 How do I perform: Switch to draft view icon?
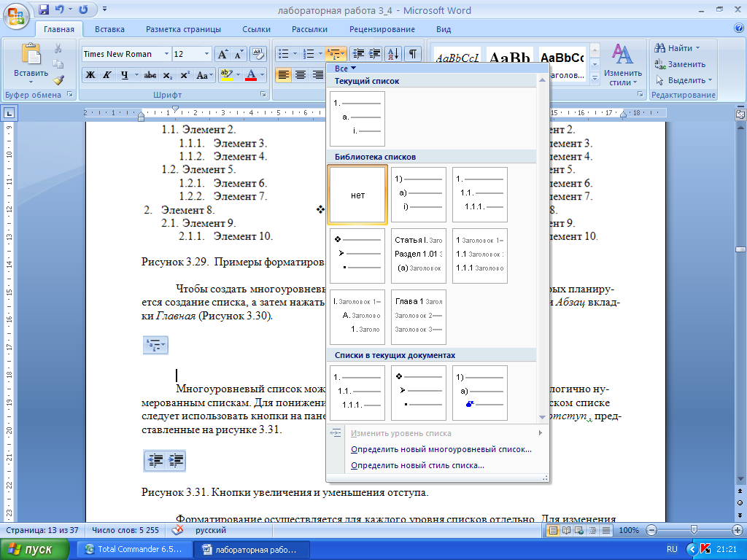pos(605,530)
